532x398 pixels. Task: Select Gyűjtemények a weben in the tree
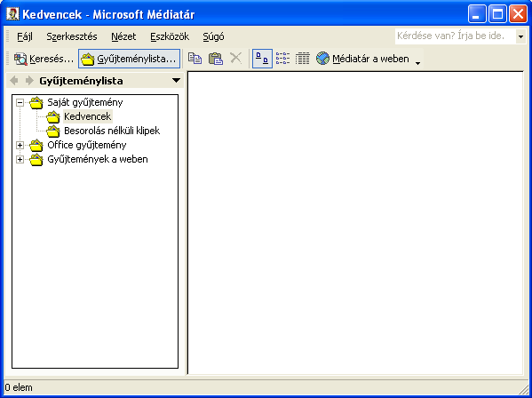[x=98, y=160]
